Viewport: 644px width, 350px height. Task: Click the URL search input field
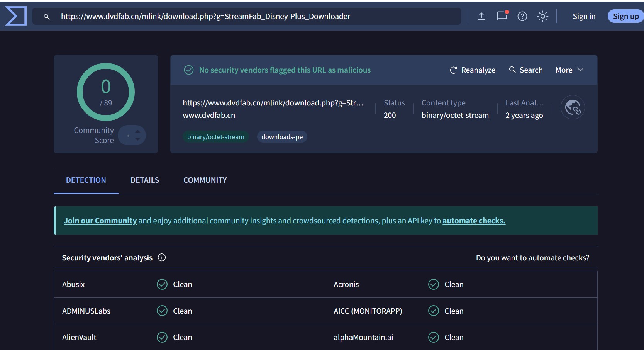click(x=247, y=16)
